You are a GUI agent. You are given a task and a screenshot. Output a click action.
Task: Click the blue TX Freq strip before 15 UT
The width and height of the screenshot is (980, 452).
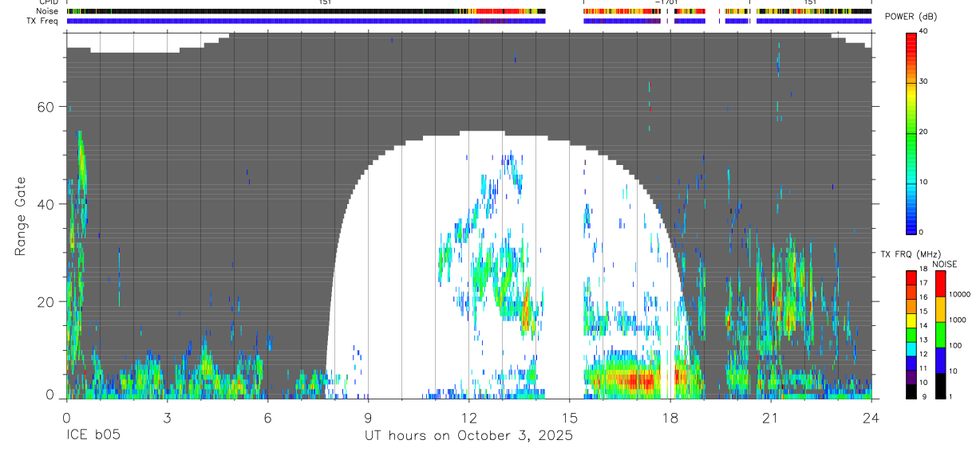[x=306, y=21]
